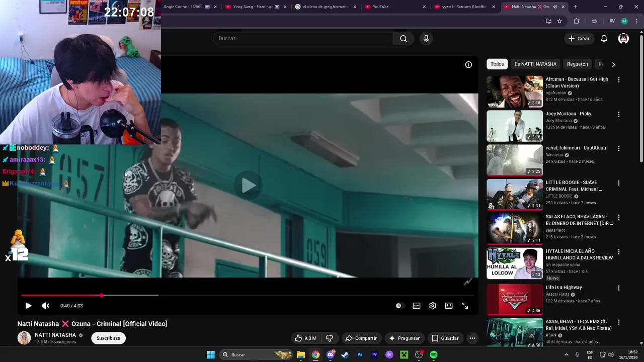
Task: Open Steam from the taskbar
Action: tap(345, 355)
